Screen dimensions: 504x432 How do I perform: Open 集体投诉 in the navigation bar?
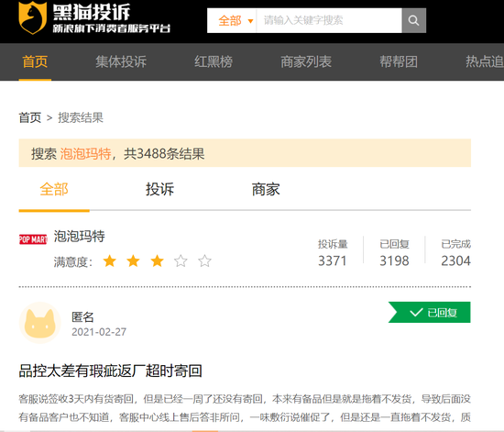click(121, 61)
